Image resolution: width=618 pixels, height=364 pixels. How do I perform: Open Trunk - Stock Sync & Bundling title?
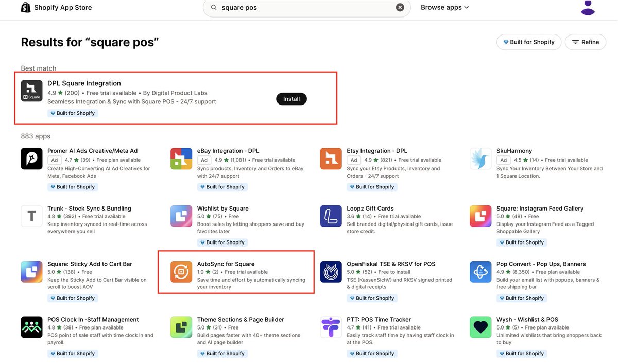89,209
